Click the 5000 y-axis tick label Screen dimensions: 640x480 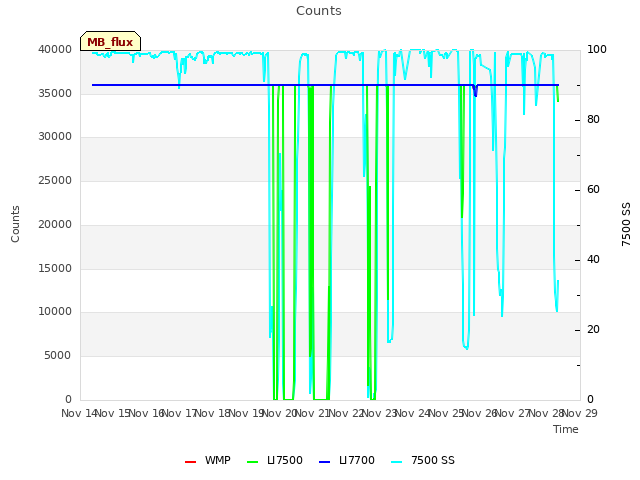pyautogui.click(x=58, y=356)
